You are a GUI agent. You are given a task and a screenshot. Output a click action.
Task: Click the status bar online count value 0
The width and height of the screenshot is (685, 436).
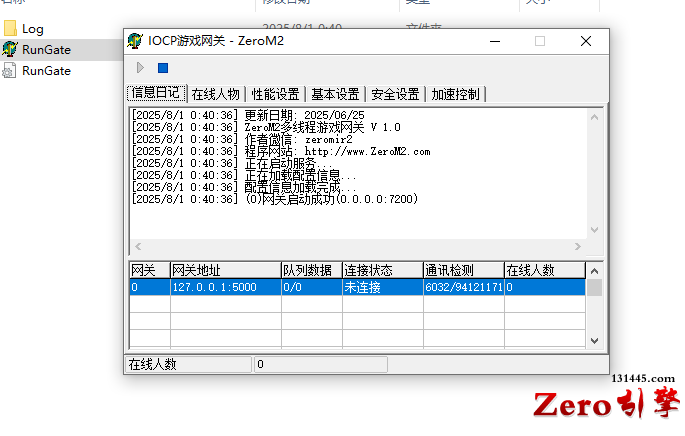tap(321, 364)
